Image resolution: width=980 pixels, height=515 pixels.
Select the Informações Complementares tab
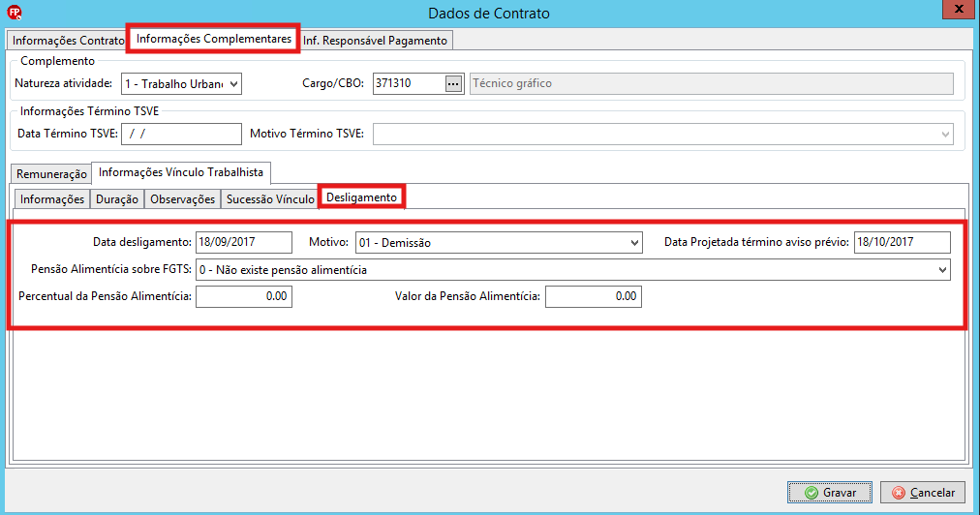(214, 39)
